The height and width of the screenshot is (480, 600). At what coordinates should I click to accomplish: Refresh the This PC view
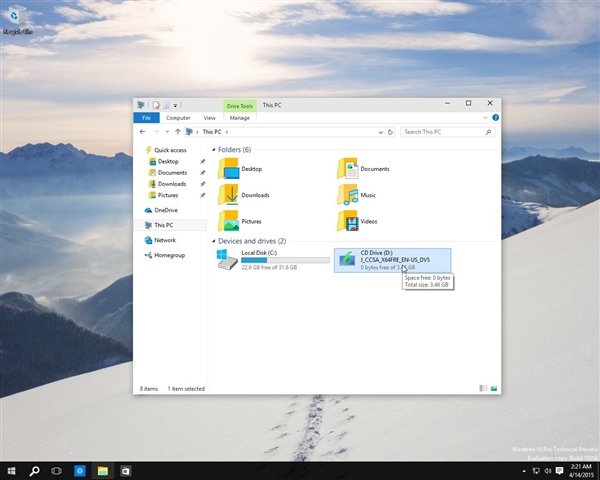click(x=392, y=131)
